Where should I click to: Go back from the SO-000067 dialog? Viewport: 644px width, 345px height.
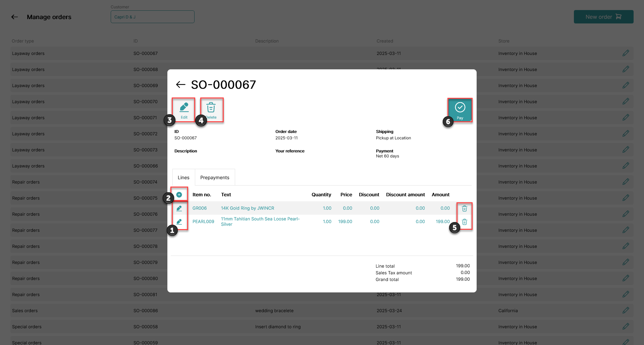(x=181, y=84)
